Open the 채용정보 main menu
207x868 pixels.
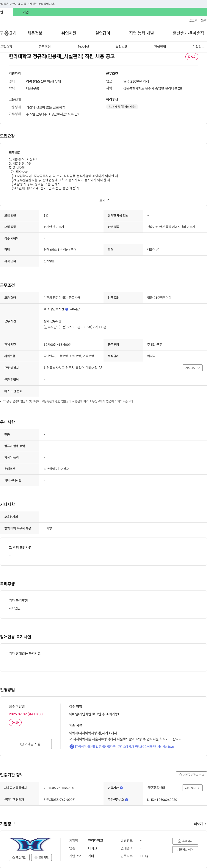(35, 33)
